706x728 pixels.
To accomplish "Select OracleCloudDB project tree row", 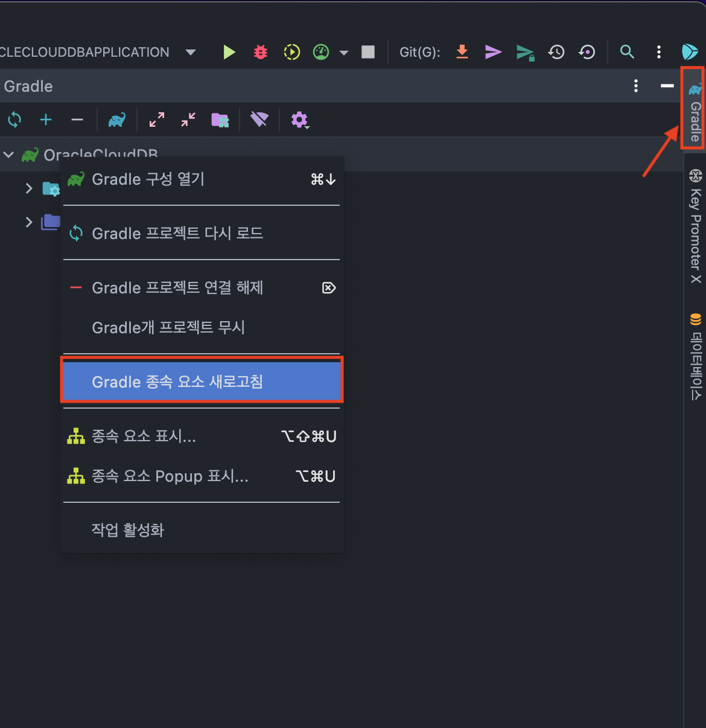I will [x=342, y=155].
